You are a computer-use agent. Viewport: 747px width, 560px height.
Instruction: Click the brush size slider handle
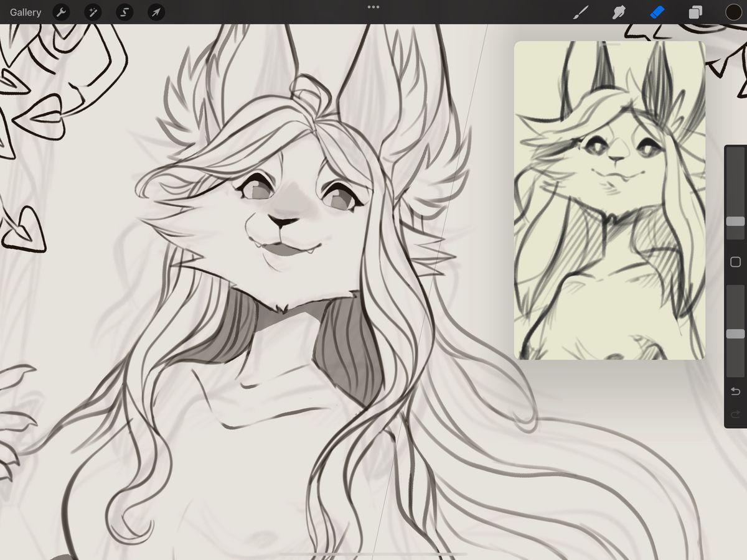click(x=735, y=222)
